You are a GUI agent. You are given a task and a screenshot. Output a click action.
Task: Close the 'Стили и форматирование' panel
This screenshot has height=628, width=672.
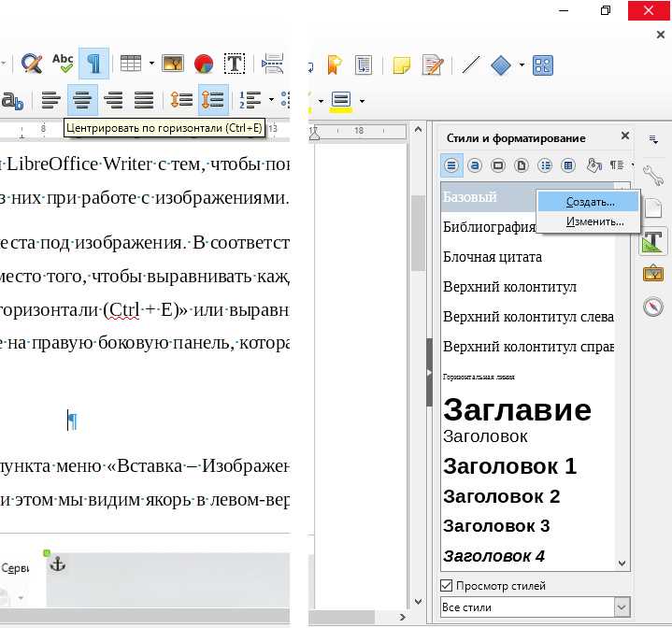625,136
